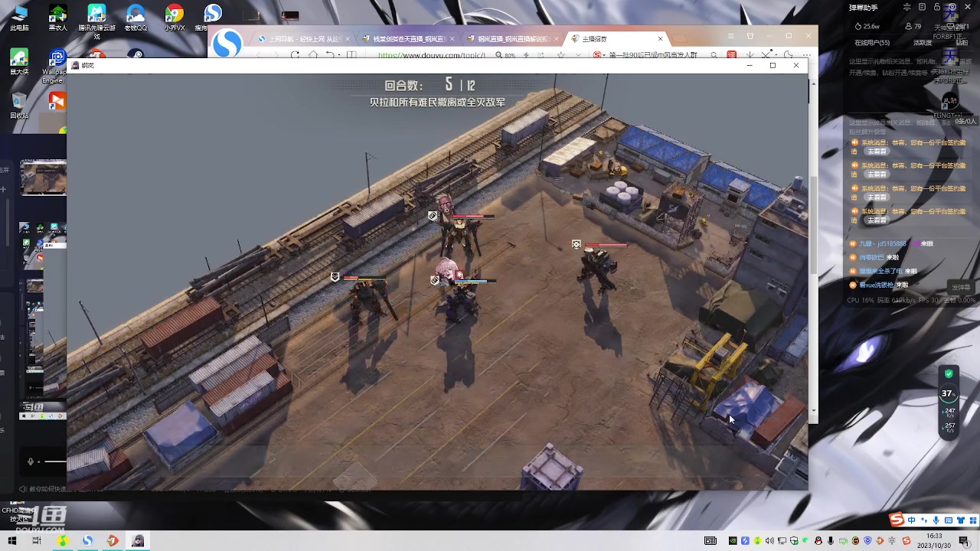Open the 老婉QQ desktop shortcut
The image size is (980, 551).
pyautogui.click(x=136, y=18)
